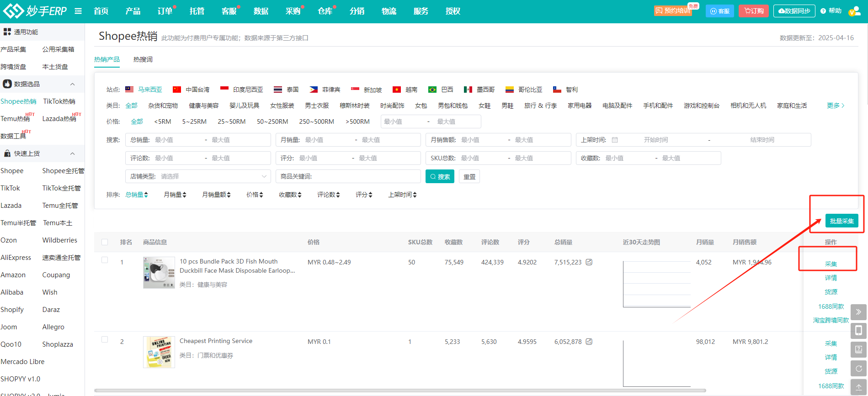Click the 妙手ERP logo
868x396 pixels.
click(35, 11)
